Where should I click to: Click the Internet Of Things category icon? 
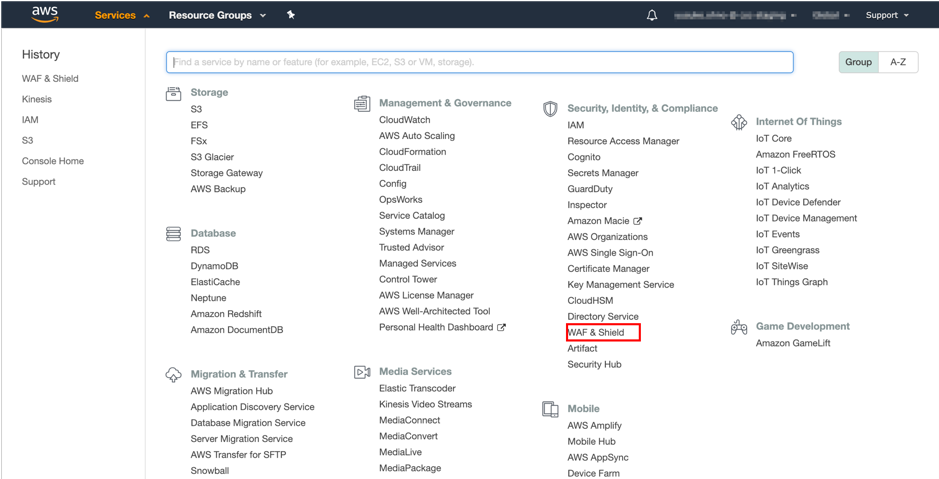click(x=739, y=122)
